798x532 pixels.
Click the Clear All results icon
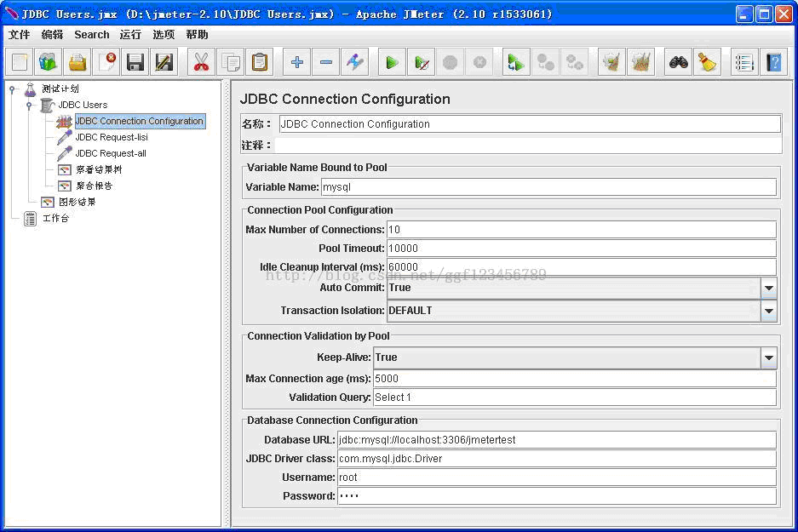(x=640, y=62)
